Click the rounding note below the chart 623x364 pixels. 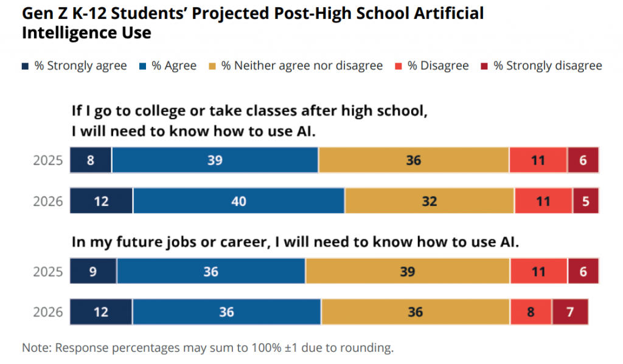(x=208, y=348)
